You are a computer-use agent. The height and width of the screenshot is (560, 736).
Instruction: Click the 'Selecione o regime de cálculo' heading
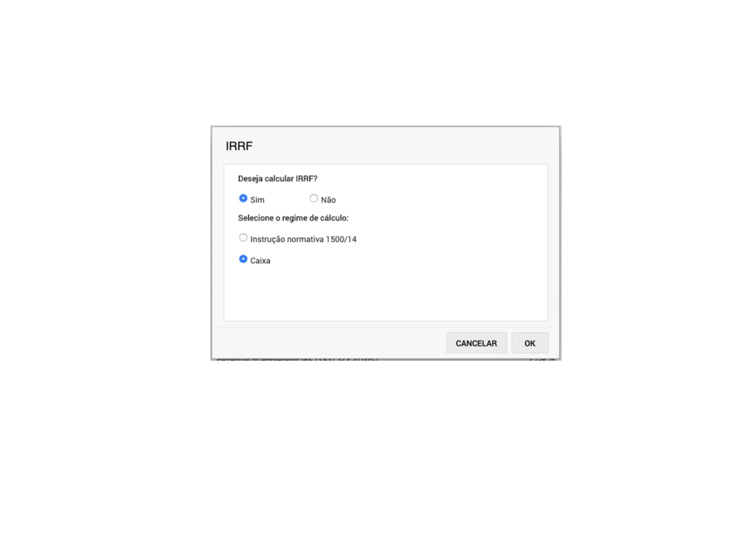(293, 218)
